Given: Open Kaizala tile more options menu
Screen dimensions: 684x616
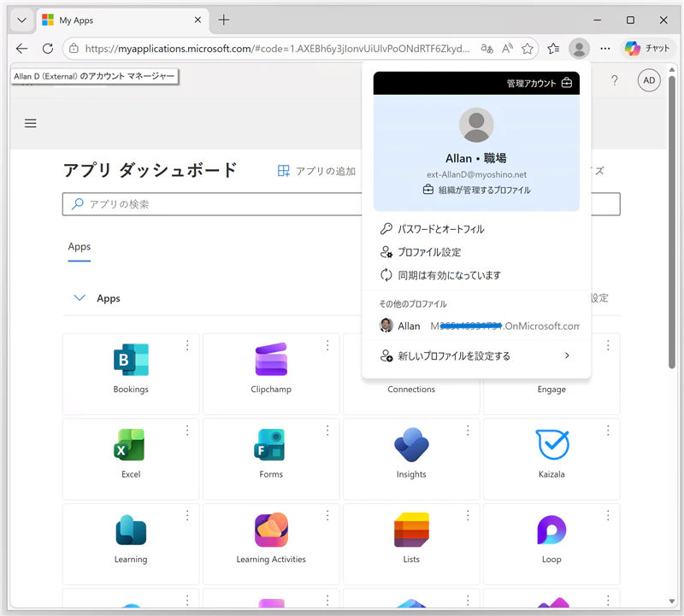Looking at the screenshot, I should pos(608,431).
